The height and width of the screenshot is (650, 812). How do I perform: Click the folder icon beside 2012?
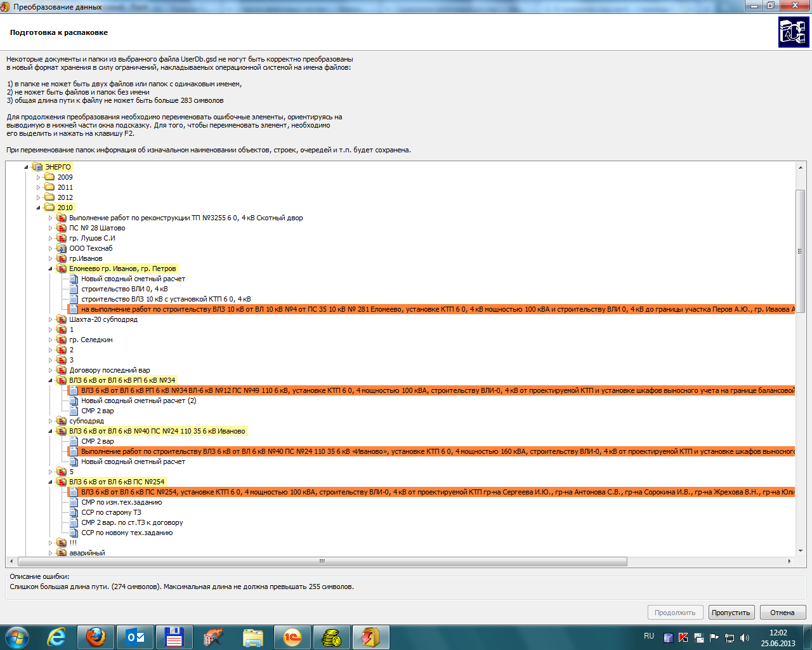coord(49,197)
